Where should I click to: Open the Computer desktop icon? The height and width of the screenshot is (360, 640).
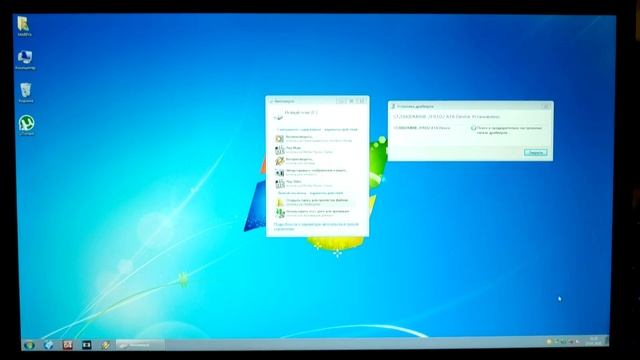[x=25, y=59]
